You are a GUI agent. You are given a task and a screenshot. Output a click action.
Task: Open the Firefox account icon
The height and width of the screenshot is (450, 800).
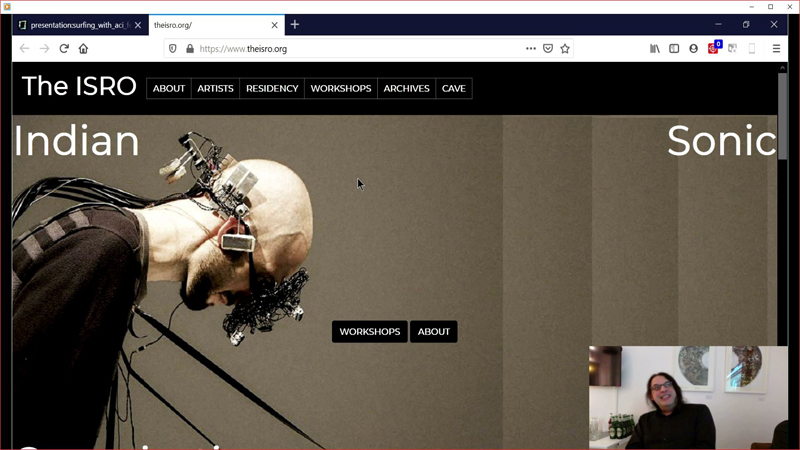pyautogui.click(x=693, y=48)
